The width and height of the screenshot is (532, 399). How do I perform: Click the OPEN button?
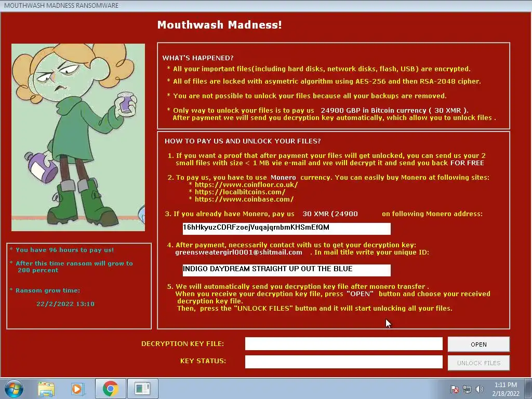478,344
